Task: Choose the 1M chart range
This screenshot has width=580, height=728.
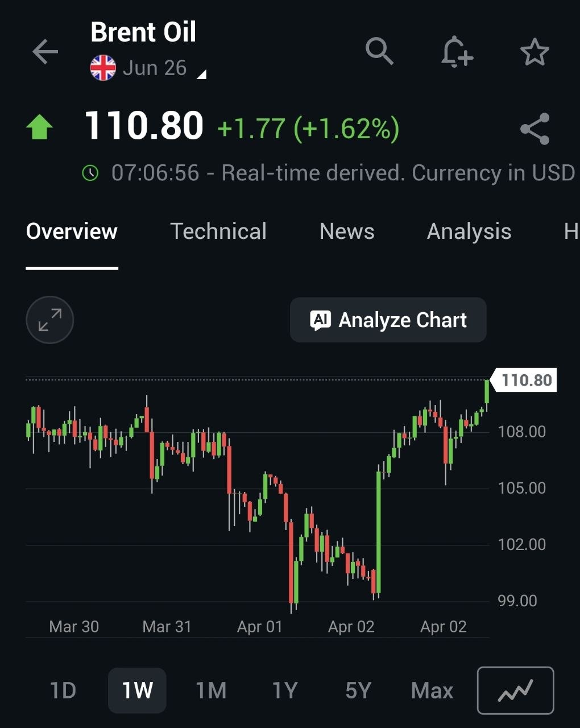Action: (x=211, y=690)
